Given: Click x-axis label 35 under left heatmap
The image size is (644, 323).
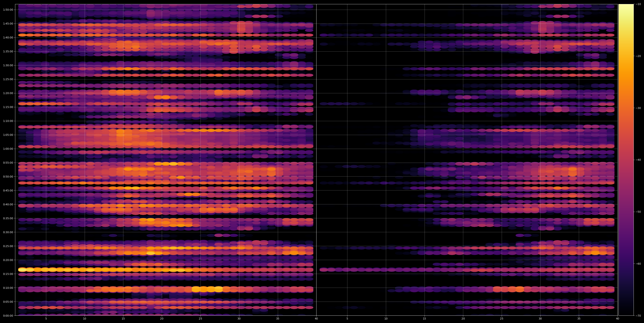Looking at the screenshot, I should [278, 319].
